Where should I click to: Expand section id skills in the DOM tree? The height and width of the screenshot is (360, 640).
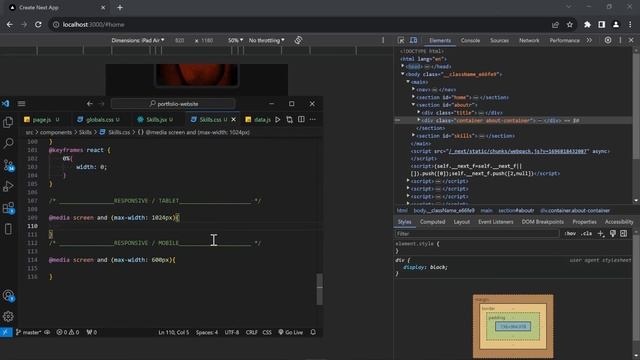[413, 136]
